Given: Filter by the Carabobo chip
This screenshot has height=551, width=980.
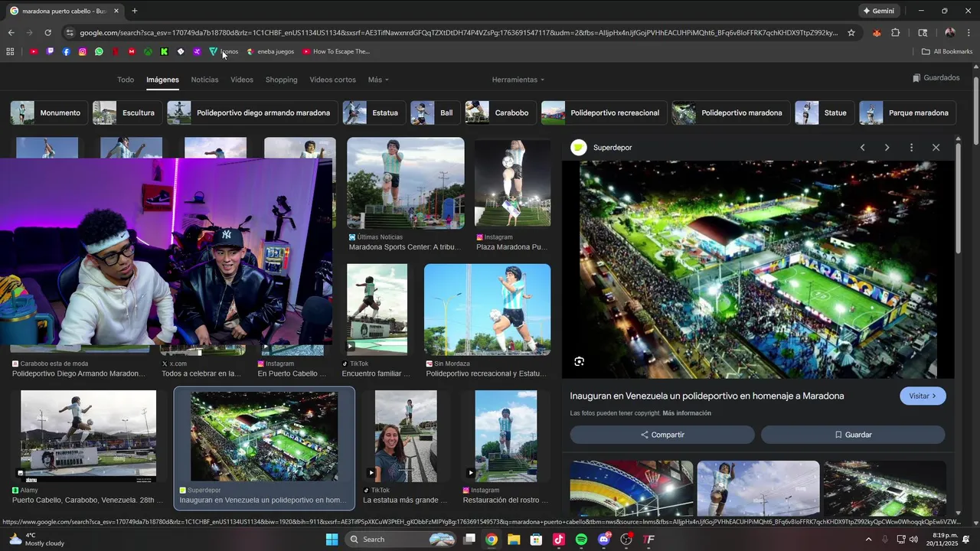Looking at the screenshot, I should (x=499, y=112).
